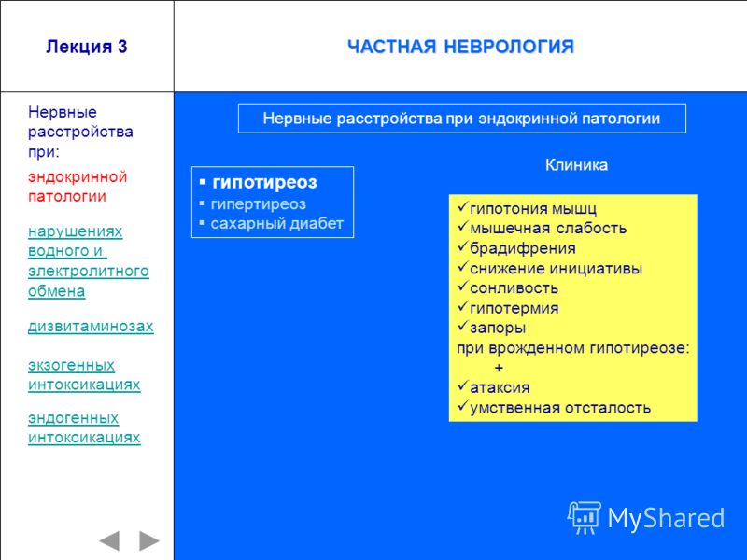Click the 'Нервные расстройства при эндокринной патологии' box
747x560 pixels.
462,119
